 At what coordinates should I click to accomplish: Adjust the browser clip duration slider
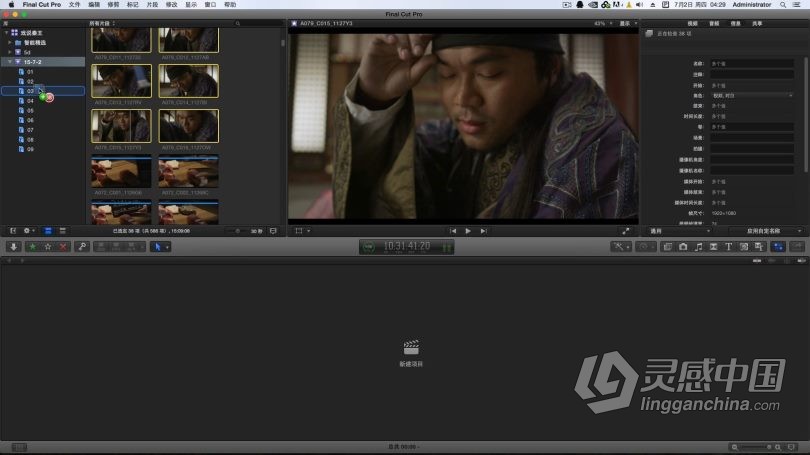click(237, 231)
